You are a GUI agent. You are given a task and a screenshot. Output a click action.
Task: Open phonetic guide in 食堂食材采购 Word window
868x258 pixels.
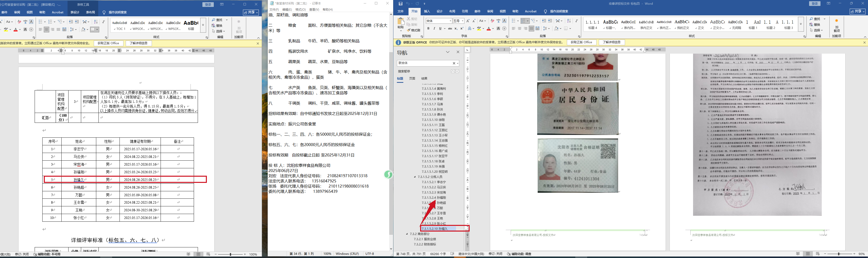(25, 21)
